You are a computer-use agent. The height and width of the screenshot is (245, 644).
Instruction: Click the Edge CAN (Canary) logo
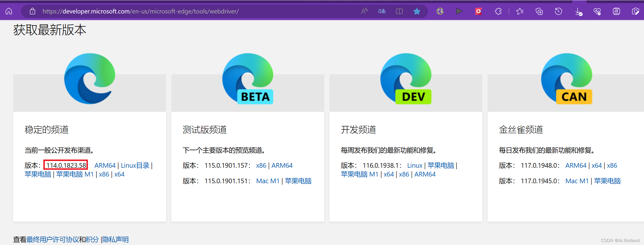pos(567,78)
